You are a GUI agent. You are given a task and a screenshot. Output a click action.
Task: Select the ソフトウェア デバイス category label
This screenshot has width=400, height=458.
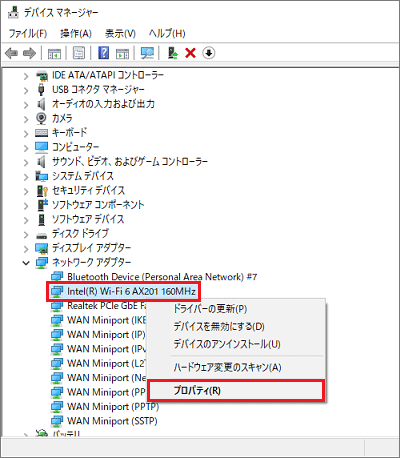point(88,219)
